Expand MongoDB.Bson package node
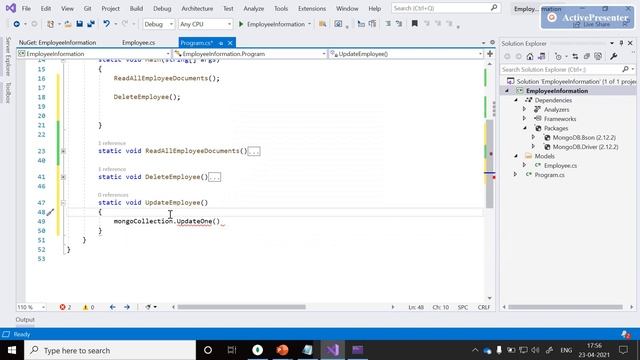Image resolution: width=640 pixels, height=360 pixels. (533, 138)
